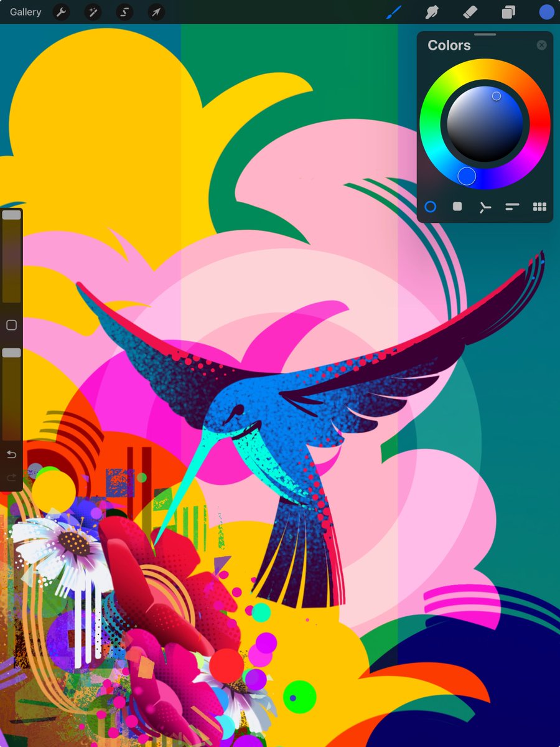This screenshot has width=560, height=747.
Task: Activate the Selection tool
Action: coord(124,12)
